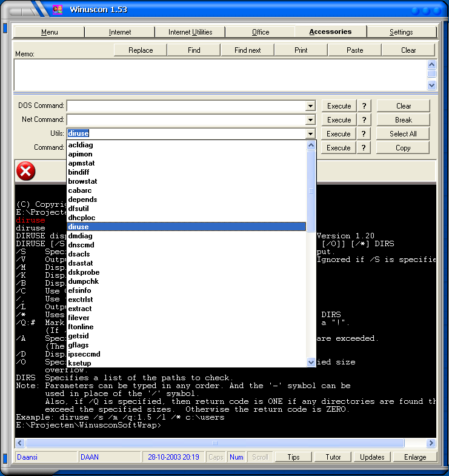Open help for the Utils row
This screenshot has width=449, height=476.
(x=364, y=134)
